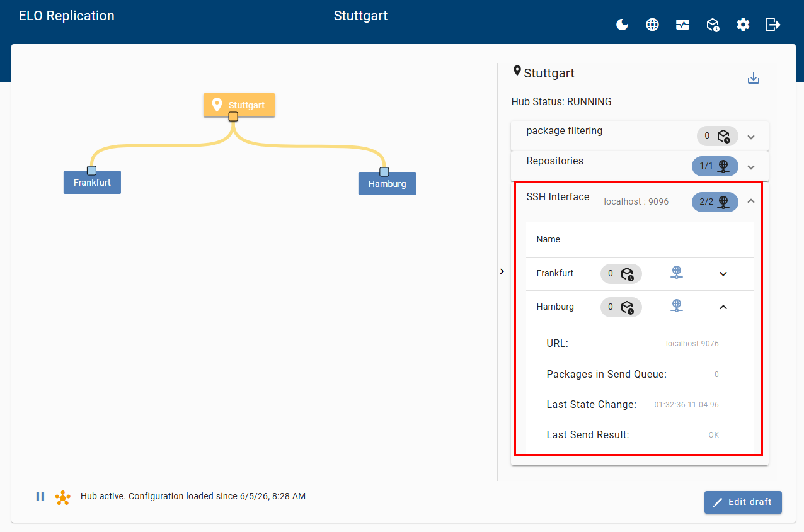Click the Name column header
This screenshot has width=804, height=532.
click(548, 239)
